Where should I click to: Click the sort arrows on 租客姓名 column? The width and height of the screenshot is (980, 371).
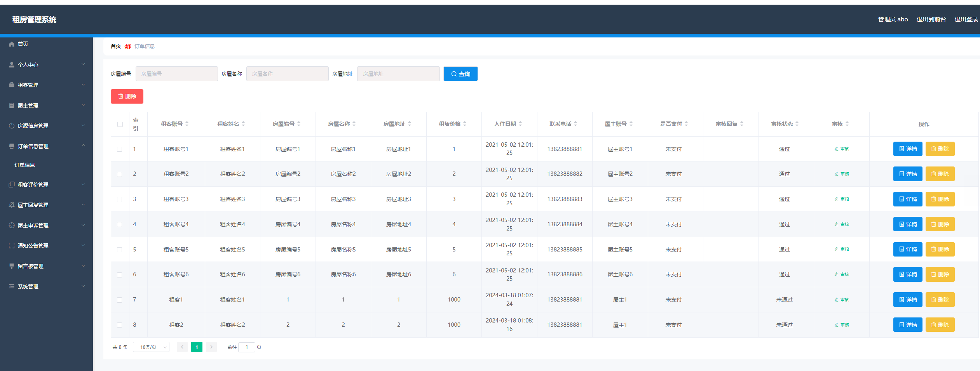243,124
